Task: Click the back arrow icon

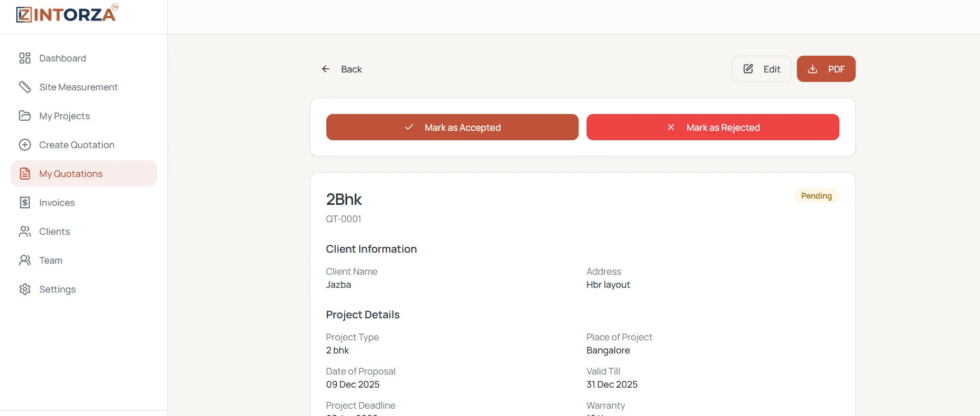Action: [x=326, y=69]
